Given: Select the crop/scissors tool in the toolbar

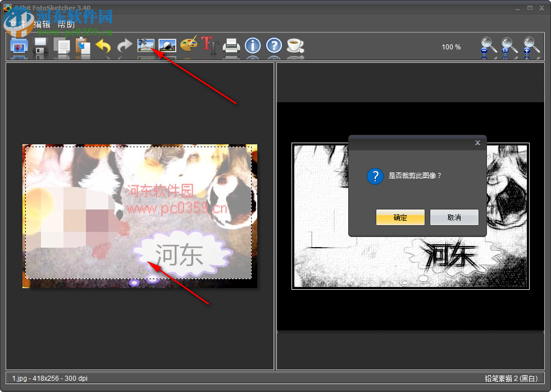Looking at the screenshot, I should click(x=145, y=47).
